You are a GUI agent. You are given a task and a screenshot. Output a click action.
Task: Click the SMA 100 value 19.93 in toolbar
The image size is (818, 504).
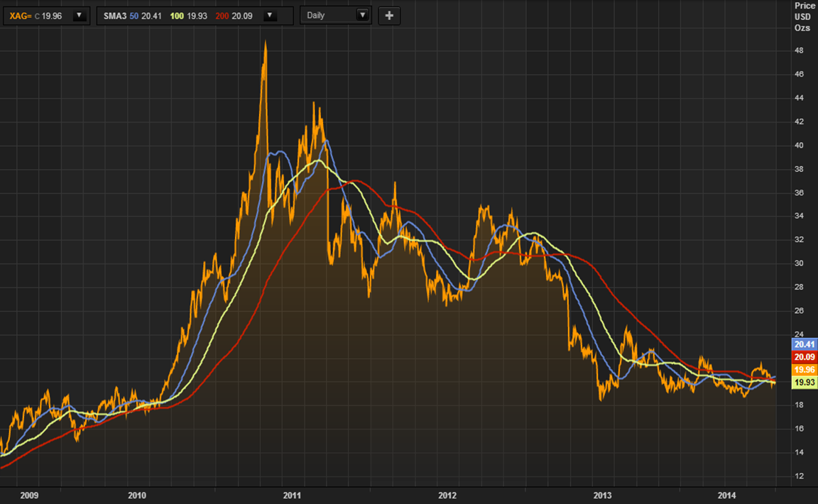coord(197,16)
